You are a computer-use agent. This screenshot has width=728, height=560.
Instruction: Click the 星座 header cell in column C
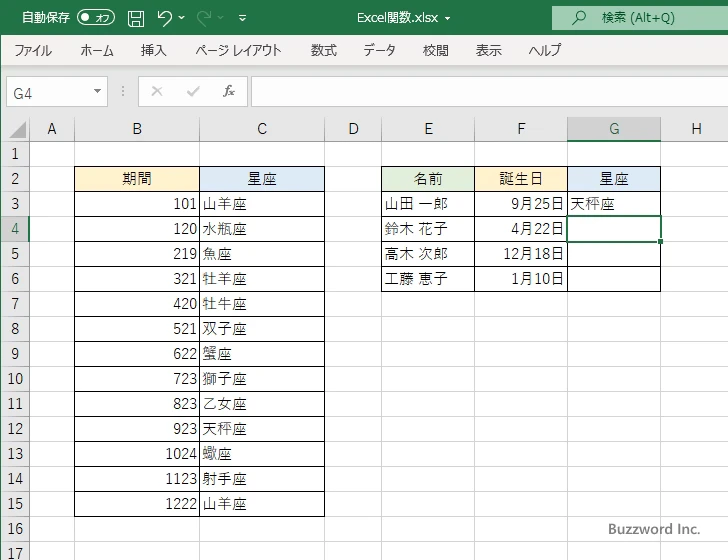coord(262,179)
